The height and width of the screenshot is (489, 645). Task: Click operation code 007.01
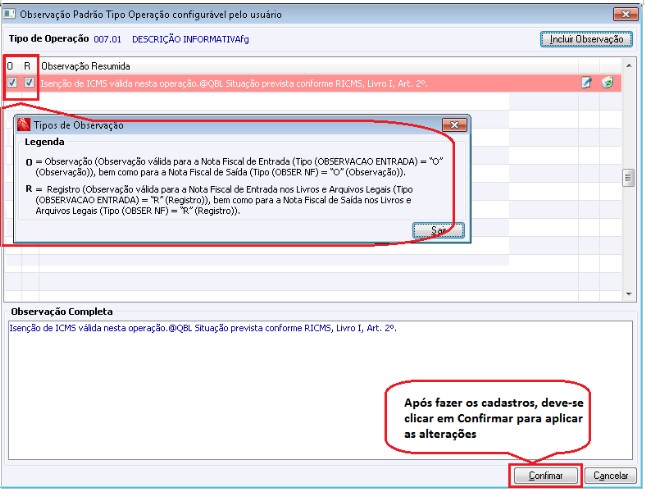coord(107,39)
